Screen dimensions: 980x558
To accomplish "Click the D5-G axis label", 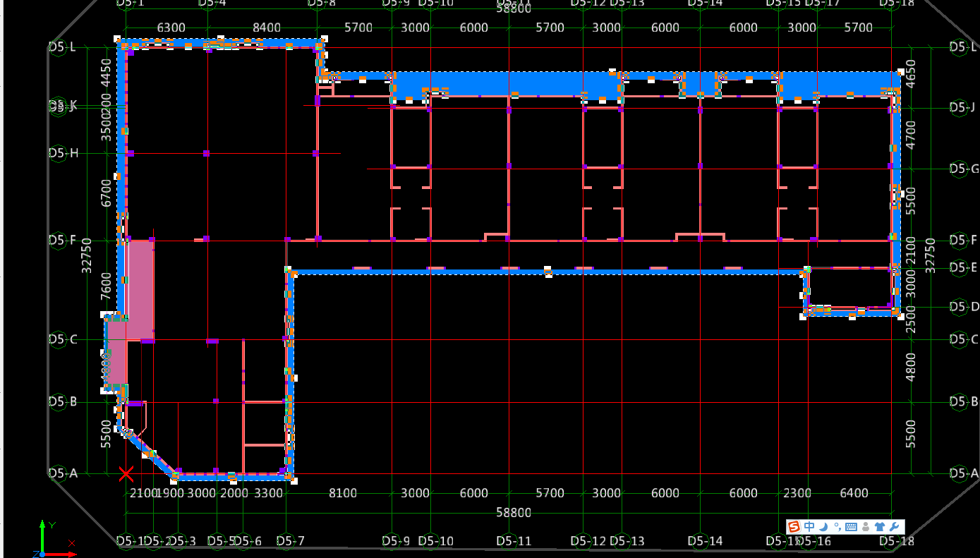I will tap(964, 169).
